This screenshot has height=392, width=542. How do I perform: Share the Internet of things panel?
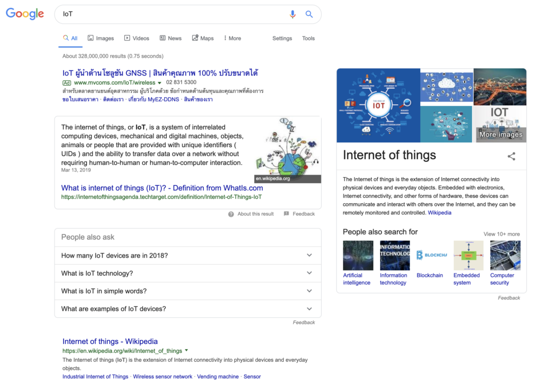(511, 157)
